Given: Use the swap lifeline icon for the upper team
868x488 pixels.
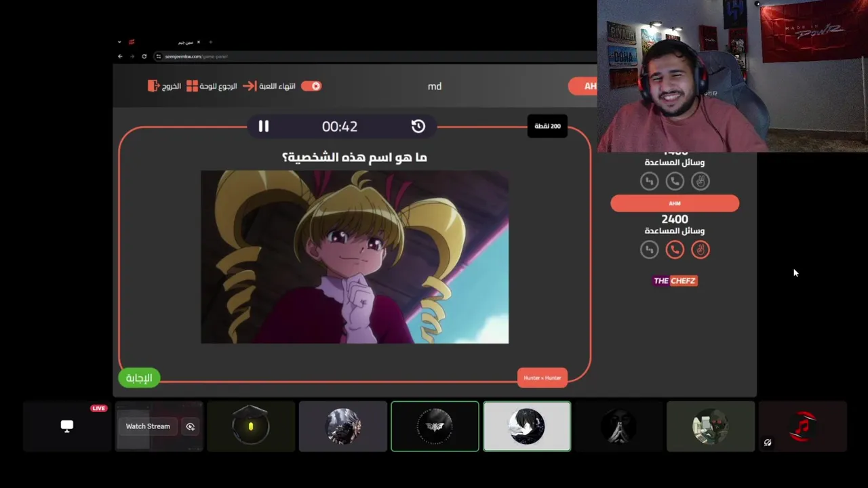Looking at the screenshot, I should [x=649, y=181].
